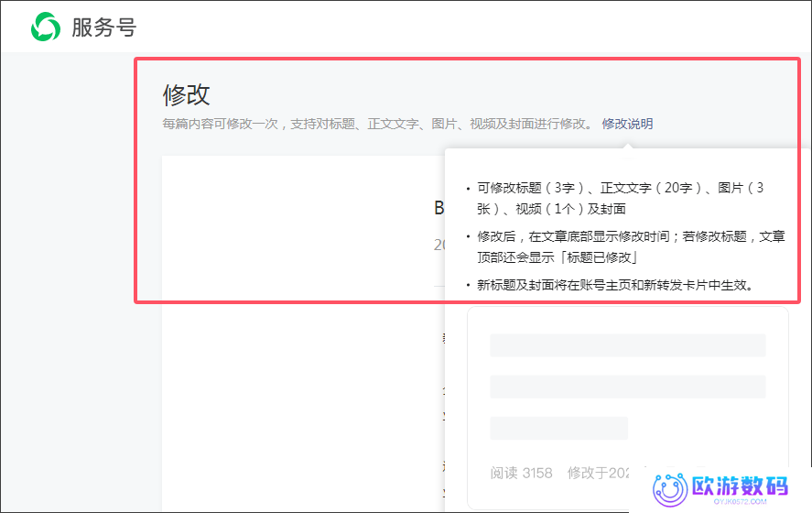Click the description text starting with 每篇内容可修改一次

tap(377, 124)
